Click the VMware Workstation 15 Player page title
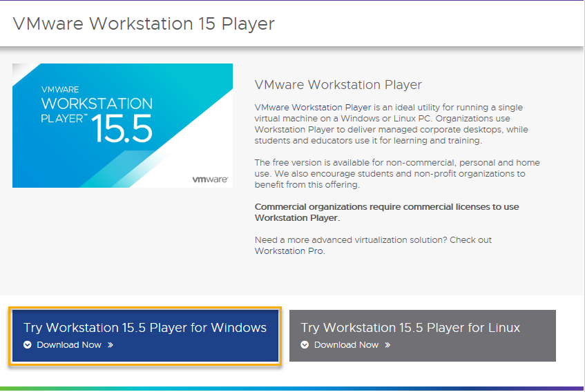The width and height of the screenshot is (585, 392). click(x=144, y=24)
